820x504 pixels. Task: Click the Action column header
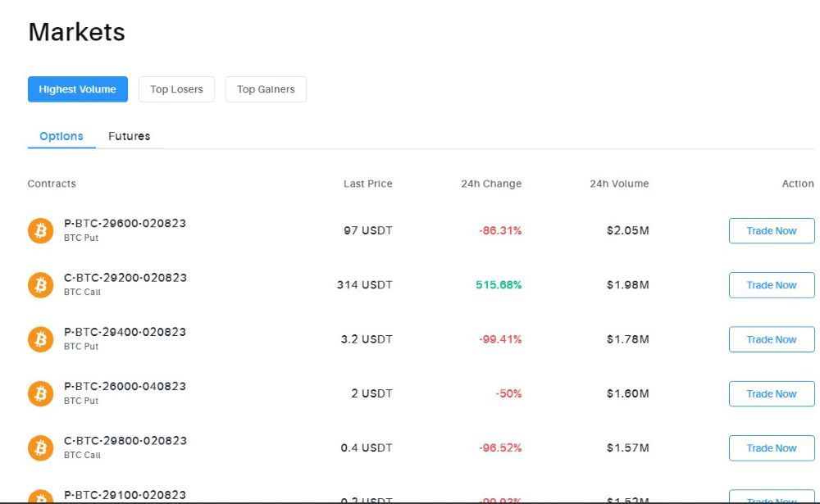[x=798, y=184]
